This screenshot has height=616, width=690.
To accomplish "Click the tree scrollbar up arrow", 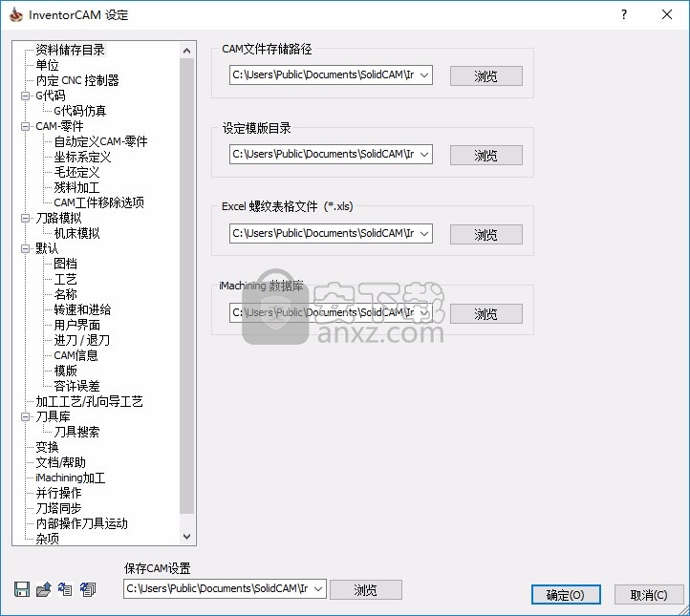I will (187, 51).
